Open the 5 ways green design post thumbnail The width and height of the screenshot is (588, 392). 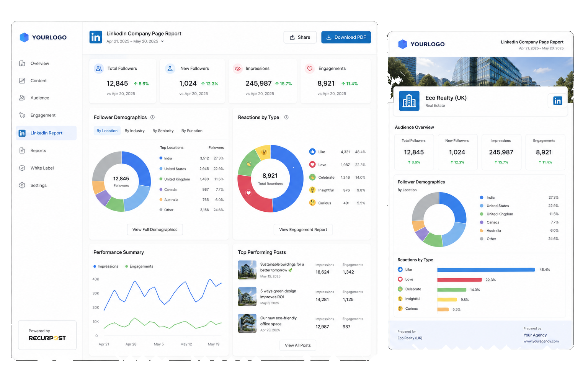247,297
